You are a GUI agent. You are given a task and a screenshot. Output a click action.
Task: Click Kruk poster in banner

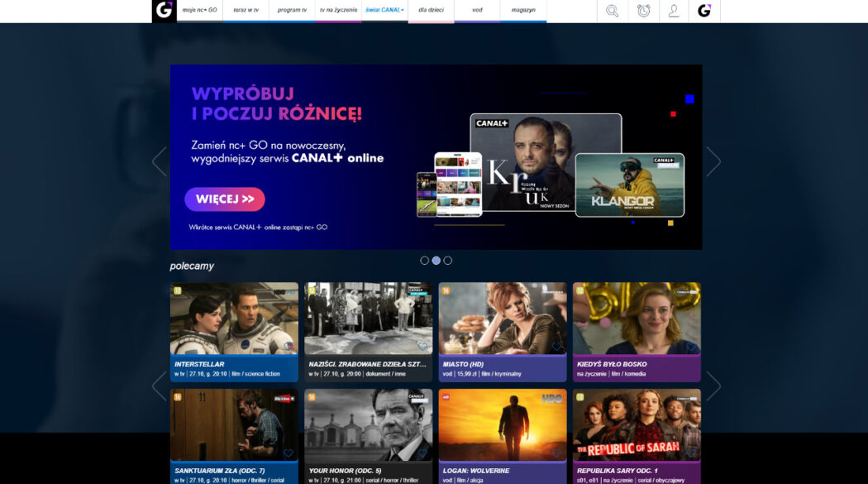click(x=546, y=162)
